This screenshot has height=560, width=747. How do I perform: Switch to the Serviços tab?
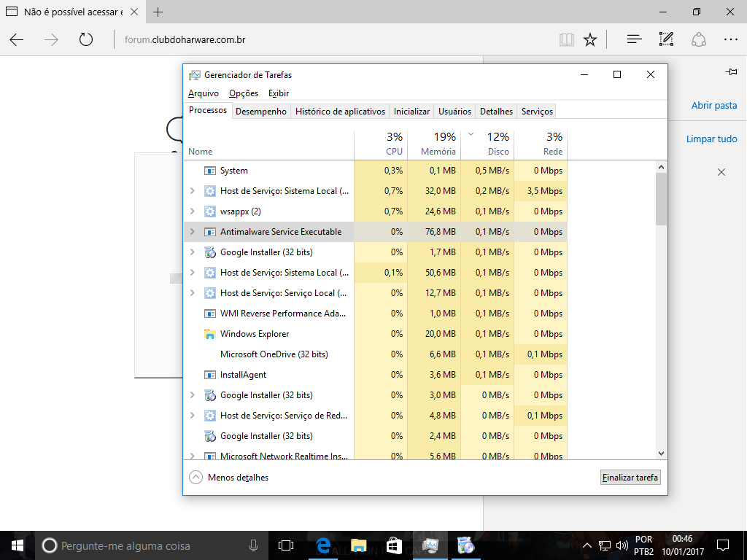[x=537, y=112]
